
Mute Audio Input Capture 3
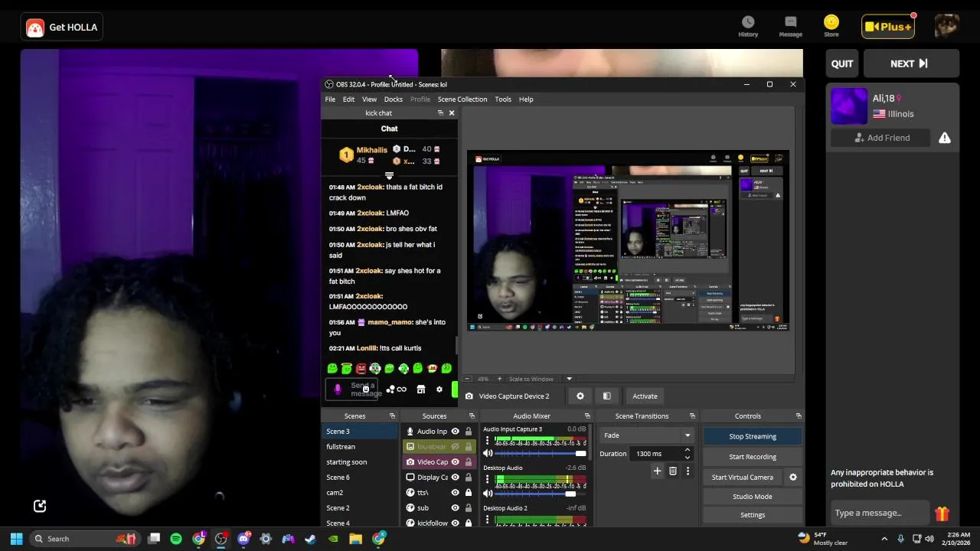(x=488, y=454)
